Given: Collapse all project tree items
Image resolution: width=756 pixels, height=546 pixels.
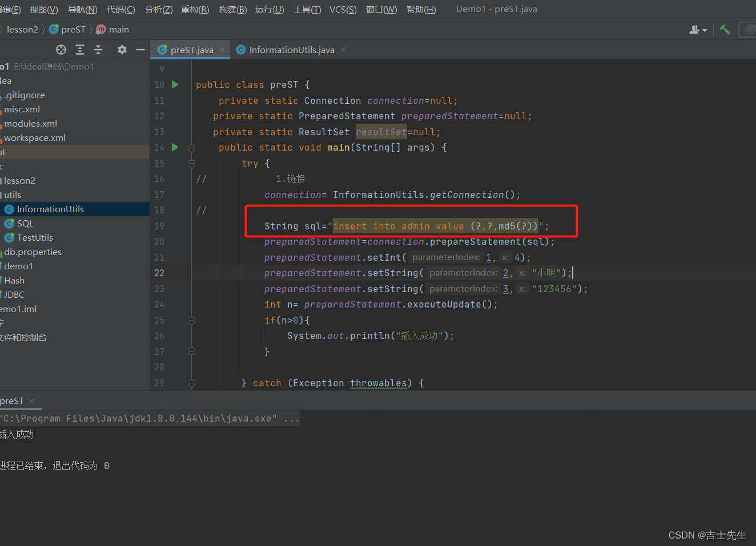Looking at the screenshot, I should coord(98,50).
